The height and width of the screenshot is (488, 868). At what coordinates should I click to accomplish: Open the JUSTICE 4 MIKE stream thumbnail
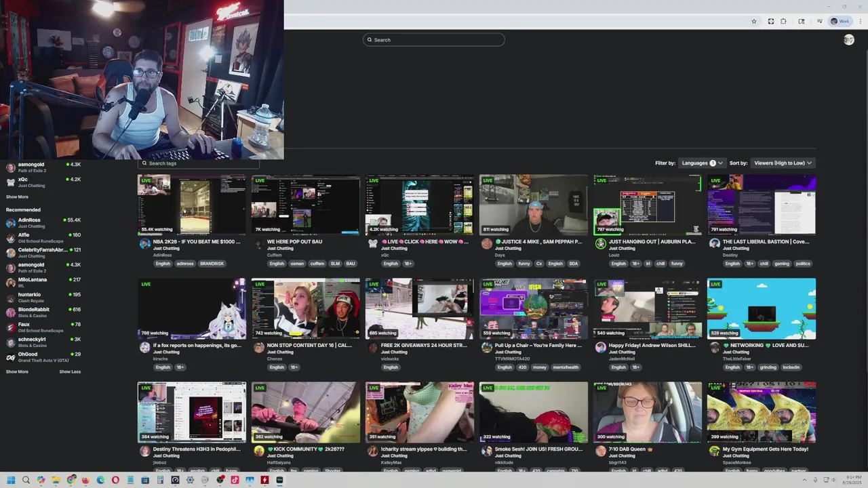[x=534, y=205]
